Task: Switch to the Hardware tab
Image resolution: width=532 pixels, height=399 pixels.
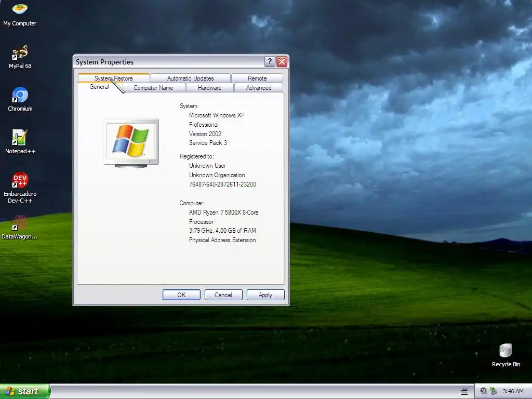Action: coord(210,87)
